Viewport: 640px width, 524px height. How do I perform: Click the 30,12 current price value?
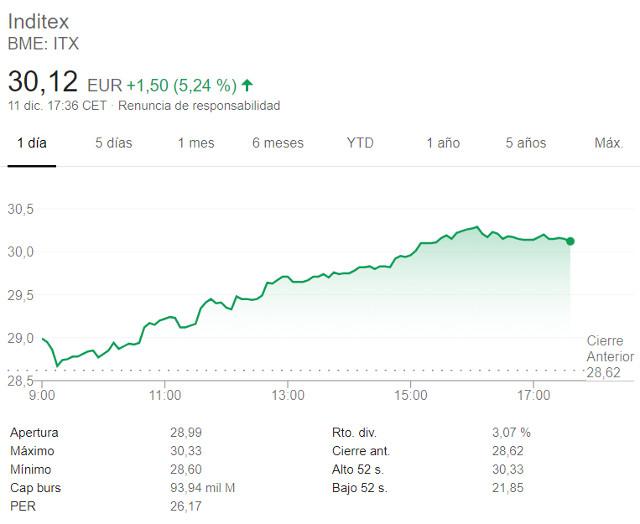(43, 82)
